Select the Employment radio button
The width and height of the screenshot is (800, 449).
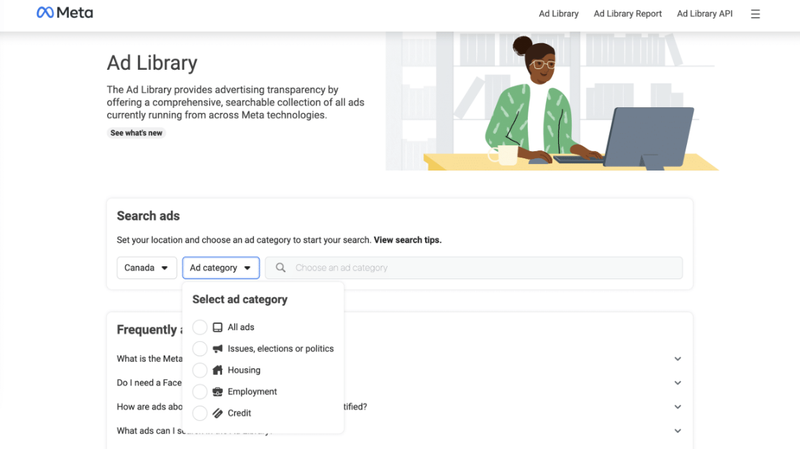(200, 391)
